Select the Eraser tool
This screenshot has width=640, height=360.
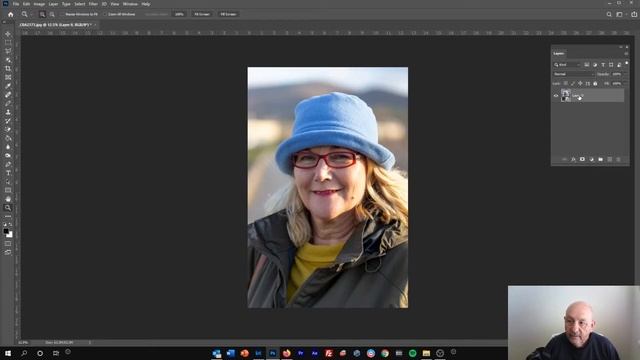click(8, 129)
